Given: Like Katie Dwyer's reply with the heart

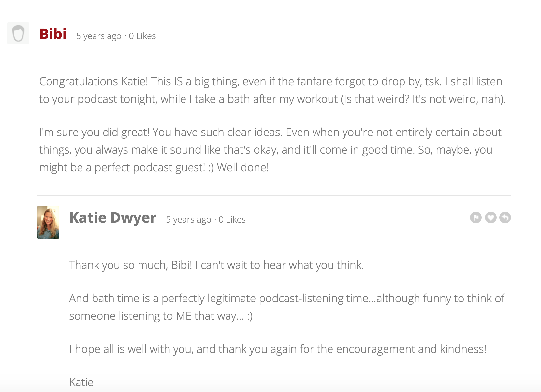Looking at the screenshot, I should coord(490,217).
